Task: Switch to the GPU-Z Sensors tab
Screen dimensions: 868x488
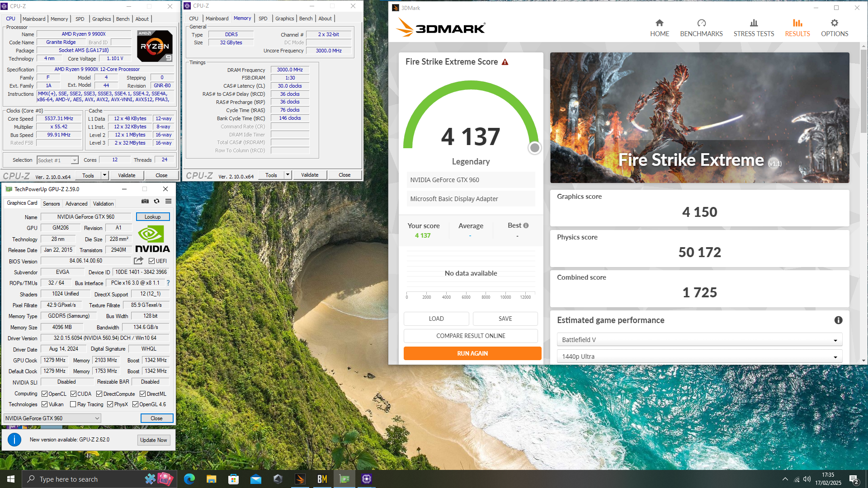Action: (51, 204)
